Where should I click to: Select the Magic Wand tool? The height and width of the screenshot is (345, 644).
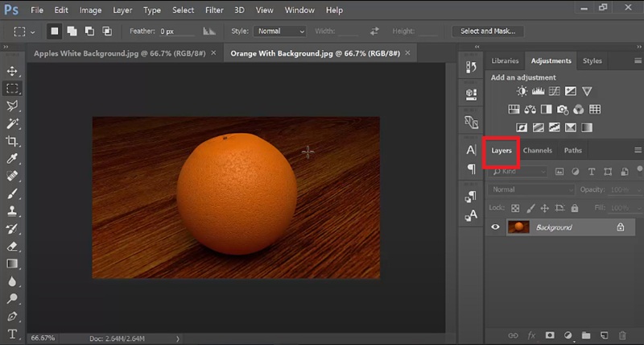click(12, 123)
